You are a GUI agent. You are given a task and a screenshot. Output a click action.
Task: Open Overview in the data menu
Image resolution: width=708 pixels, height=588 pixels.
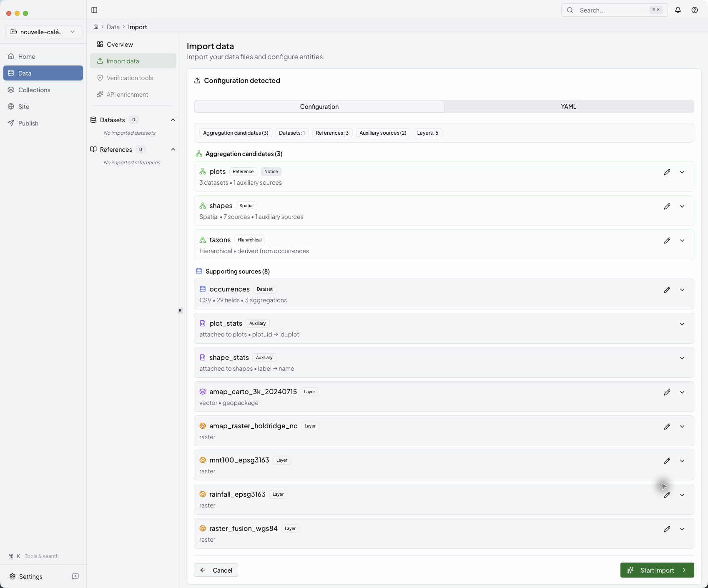coord(133,44)
